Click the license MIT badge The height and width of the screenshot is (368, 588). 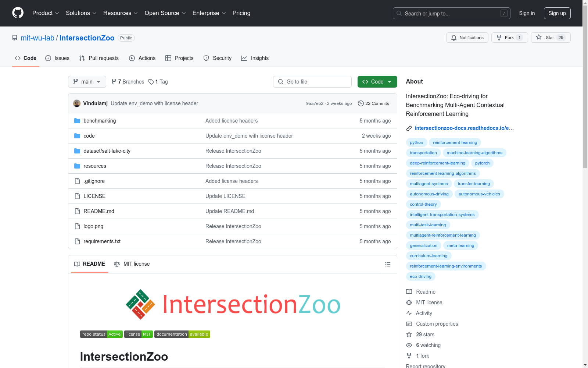[x=139, y=334]
